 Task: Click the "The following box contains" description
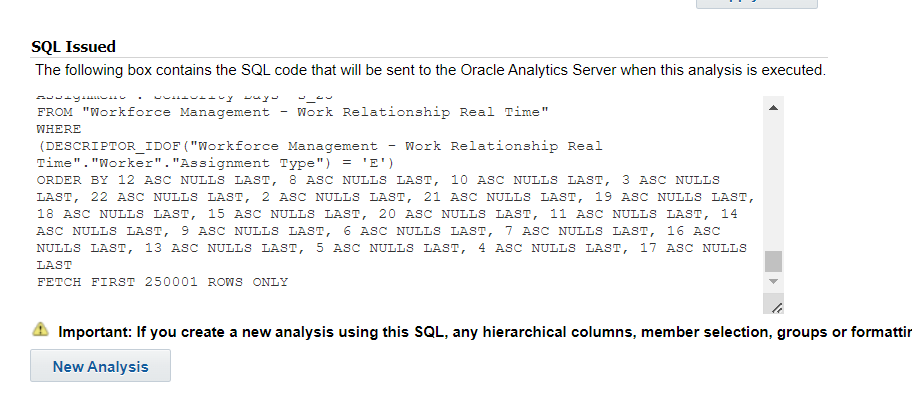(x=430, y=70)
